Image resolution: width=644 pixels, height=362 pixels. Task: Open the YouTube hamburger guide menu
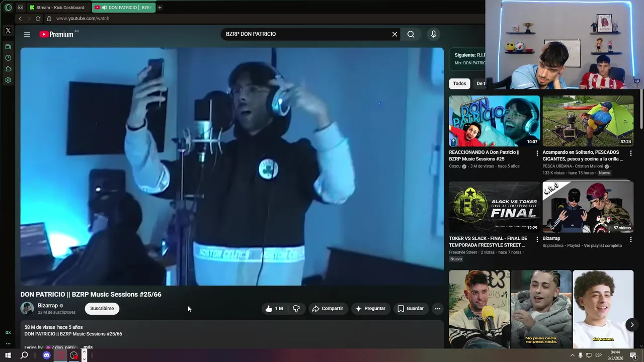(27, 34)
